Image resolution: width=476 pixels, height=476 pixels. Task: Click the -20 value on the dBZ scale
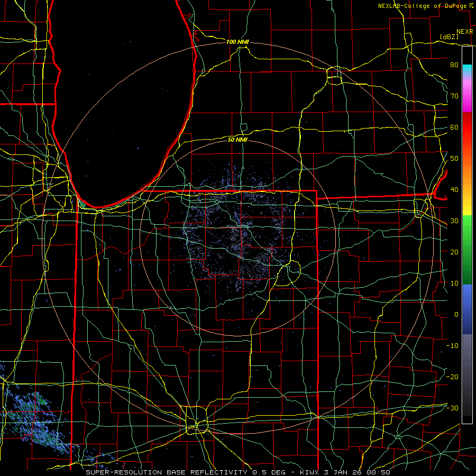pos(452,377)
